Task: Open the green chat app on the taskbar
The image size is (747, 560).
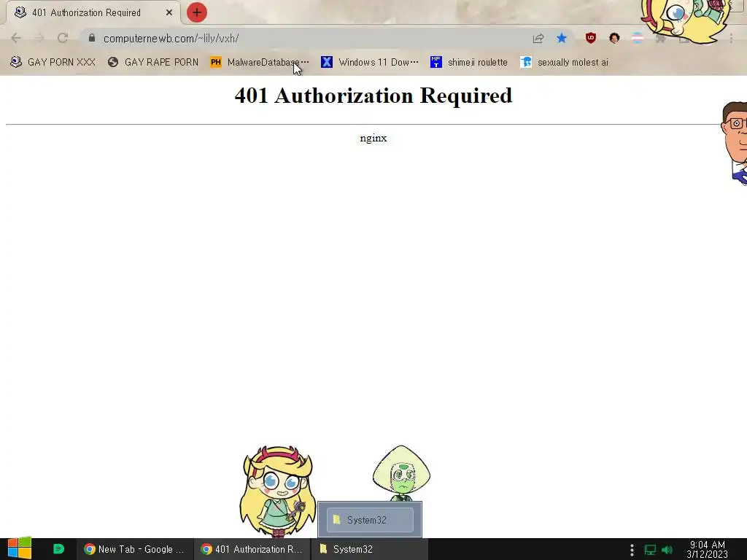Action: 58,549
